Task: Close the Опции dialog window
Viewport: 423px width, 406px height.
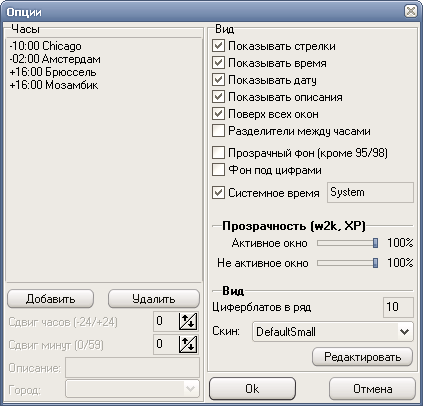Action: point(411,11)
